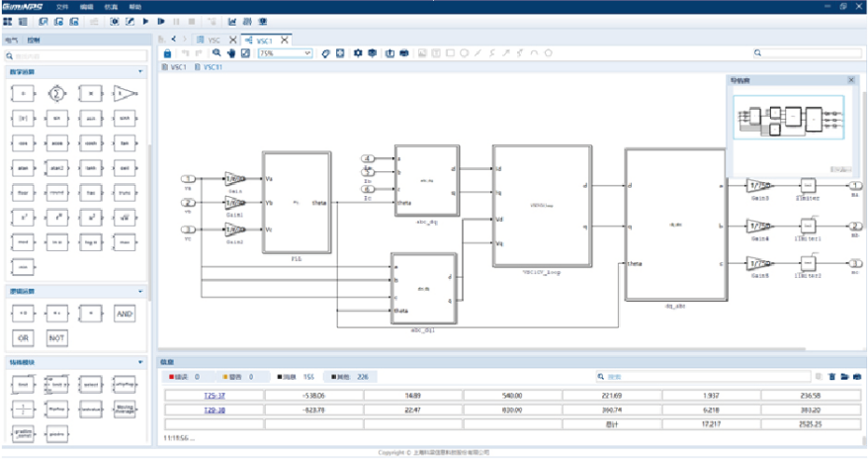Collapse the 数学运算 palette section
This screenshot has width=868, height=459.
click(140, 71)
